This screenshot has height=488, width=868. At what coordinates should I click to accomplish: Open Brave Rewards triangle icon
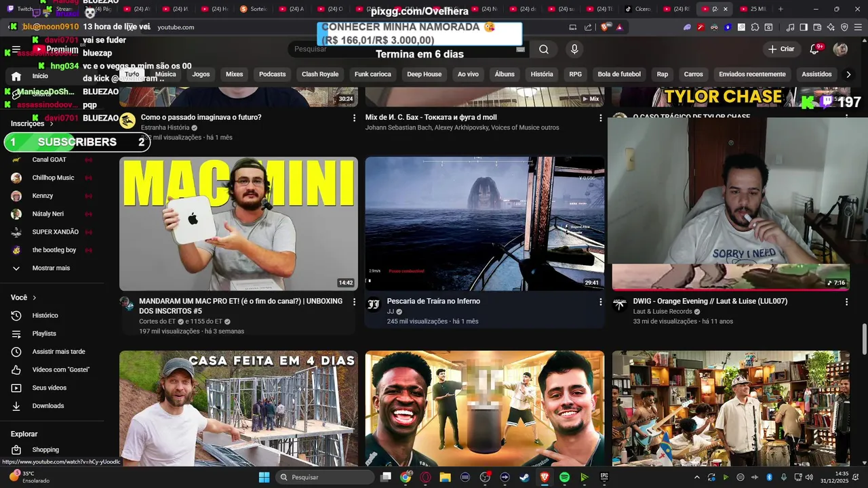(619, 27)
